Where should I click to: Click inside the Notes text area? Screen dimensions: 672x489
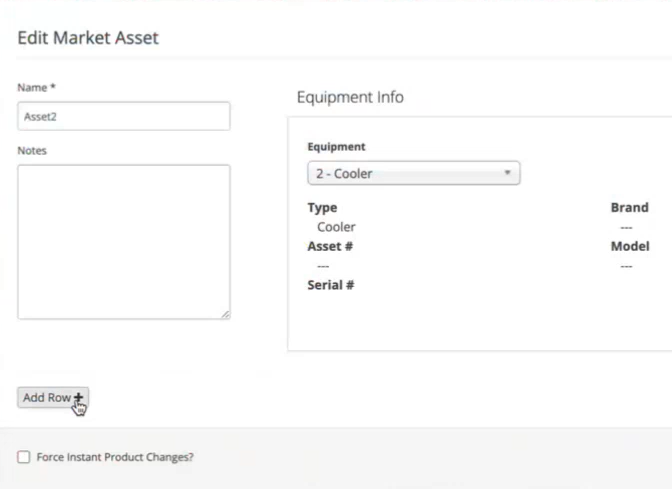124,242
